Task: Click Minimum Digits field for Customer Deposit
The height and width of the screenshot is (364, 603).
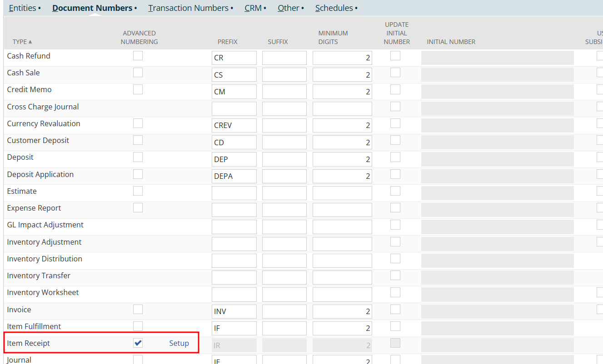Action: pyautogui.click(x=342, y=143)
